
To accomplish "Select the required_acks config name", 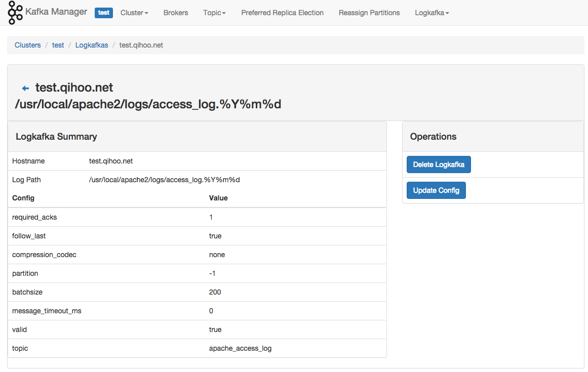I will 34,217.
